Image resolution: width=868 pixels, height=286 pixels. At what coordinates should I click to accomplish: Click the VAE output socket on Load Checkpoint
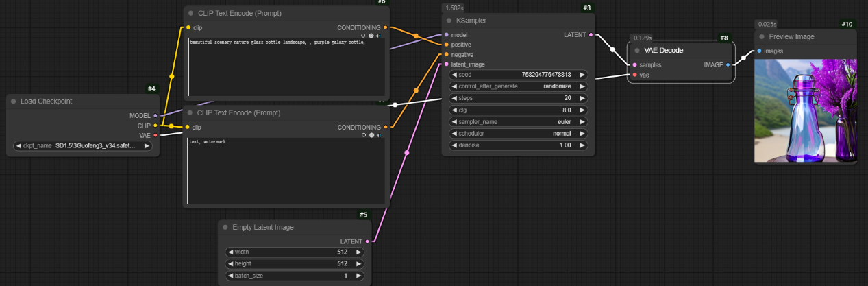pos(156,135)
